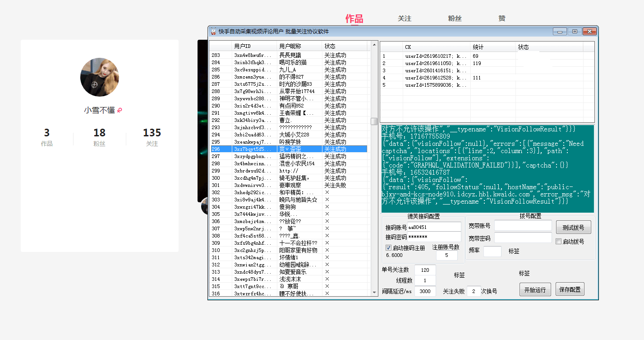Enable the 启动拨号 checkbox

[x=559, y=242]
